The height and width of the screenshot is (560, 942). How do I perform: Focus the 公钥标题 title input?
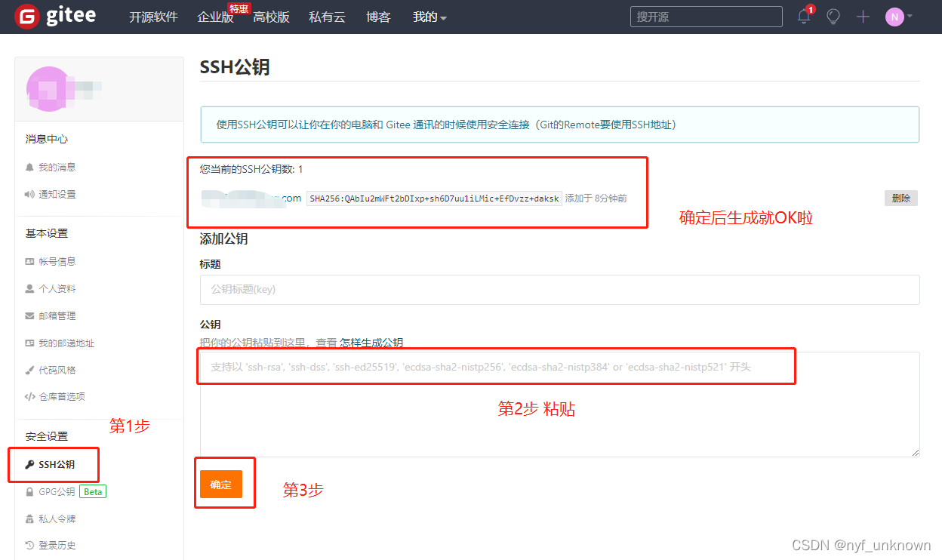click(x=559, y=289)
